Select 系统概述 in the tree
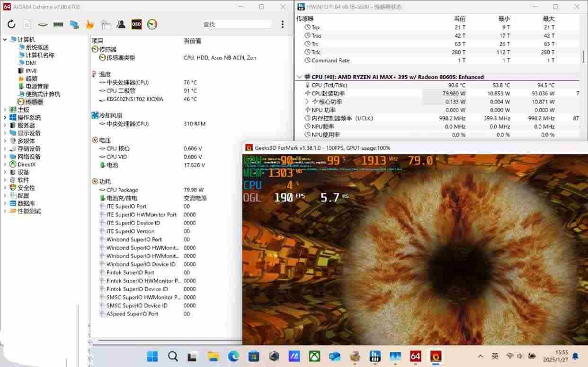Viewport: 588px width, 367px height. pyautogui.click(x=37, y=47)
